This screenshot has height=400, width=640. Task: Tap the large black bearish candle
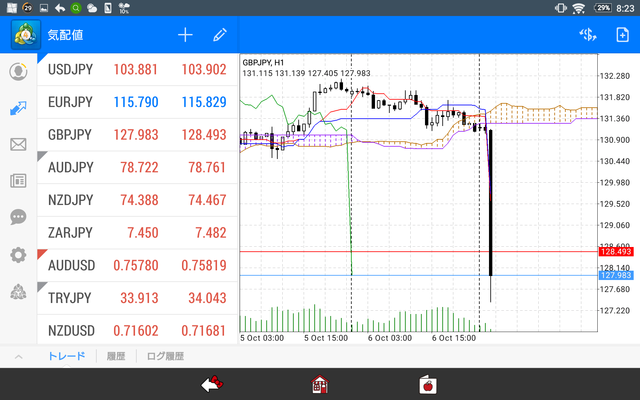pyautogui.click(x=490, y=203)
